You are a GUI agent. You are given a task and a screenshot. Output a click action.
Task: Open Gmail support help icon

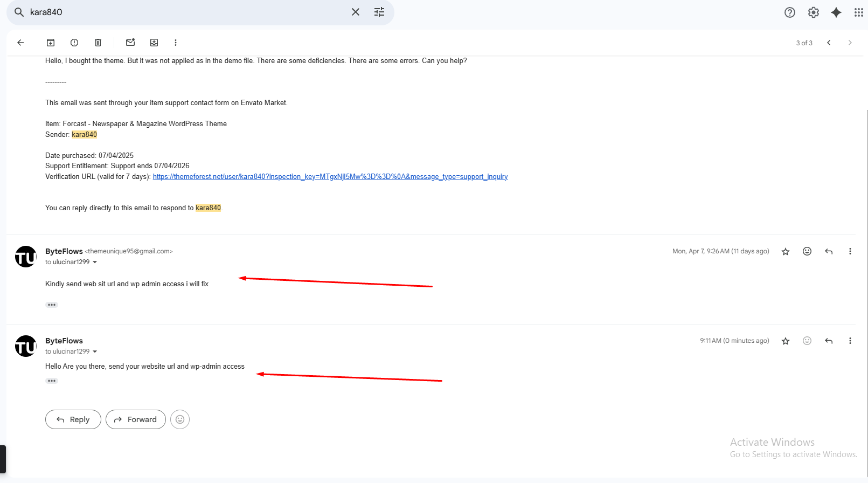[x=790, y=12]
